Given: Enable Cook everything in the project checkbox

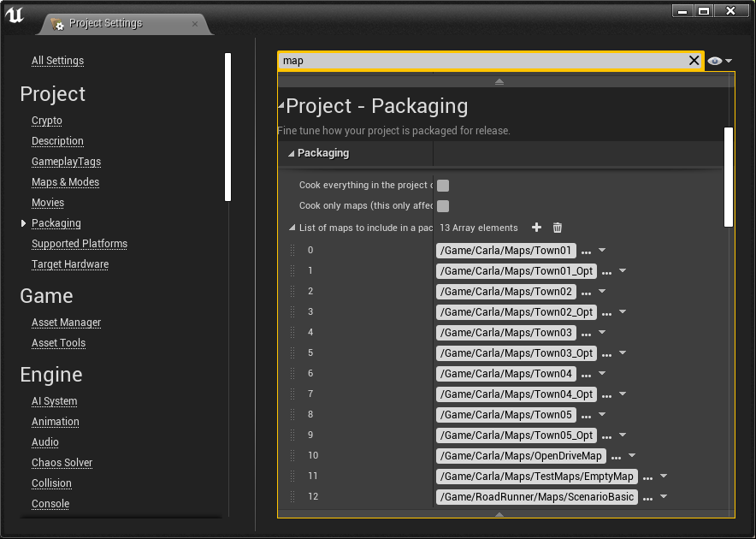Looking at the screenshot, I should (x=443, y=186).
